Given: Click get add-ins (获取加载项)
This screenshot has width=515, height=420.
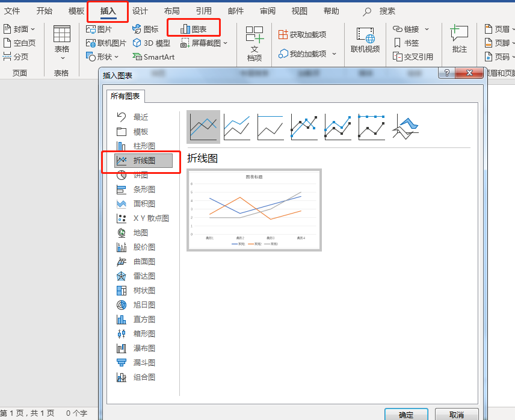Looking at the screenshot, I should [302, 34].
